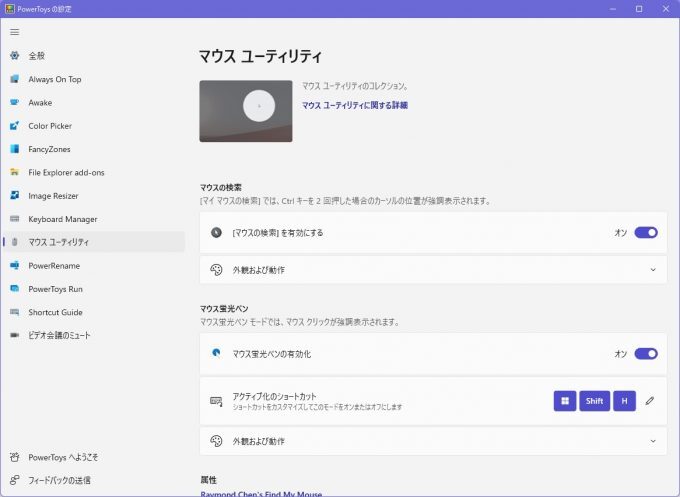This screenshot has width=680, height=497.
Task: Maximize the PowerToys settings window
Action: pos(639,9)
